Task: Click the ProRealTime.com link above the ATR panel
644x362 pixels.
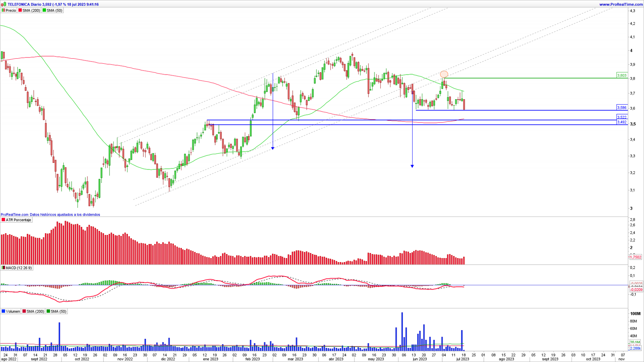Action: point(14,215)
